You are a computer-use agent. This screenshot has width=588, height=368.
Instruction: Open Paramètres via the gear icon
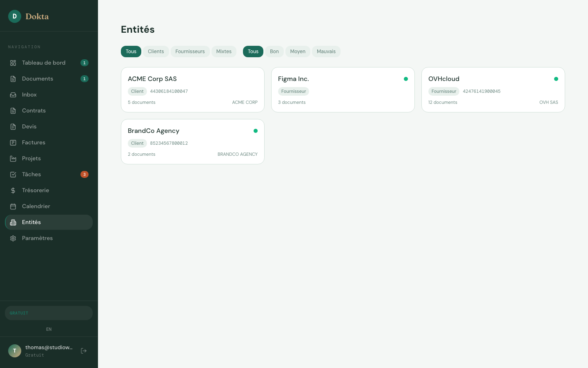pos(13,238)
